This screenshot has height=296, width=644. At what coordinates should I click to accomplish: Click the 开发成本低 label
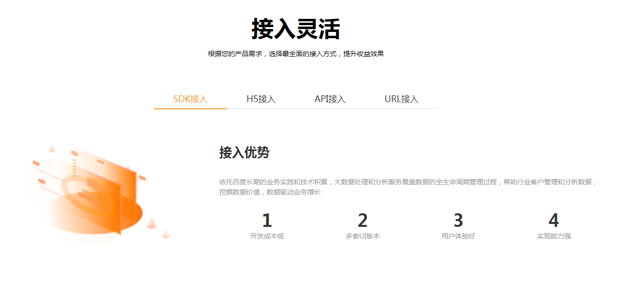[267, 237]
